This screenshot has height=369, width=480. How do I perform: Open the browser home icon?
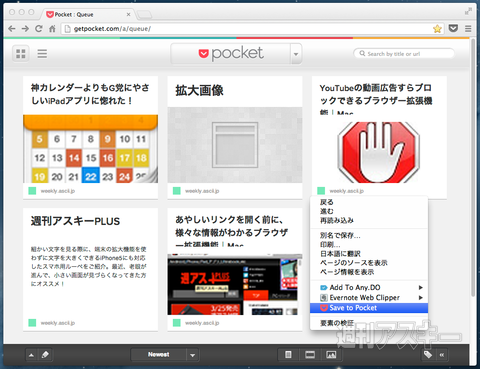(52, 29)
